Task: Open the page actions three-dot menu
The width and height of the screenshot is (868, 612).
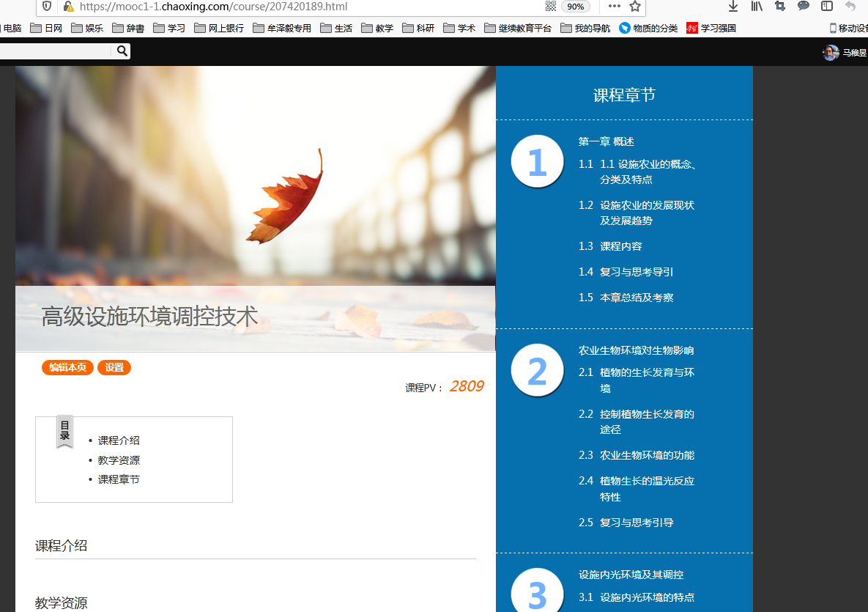Action: (614, 7)
